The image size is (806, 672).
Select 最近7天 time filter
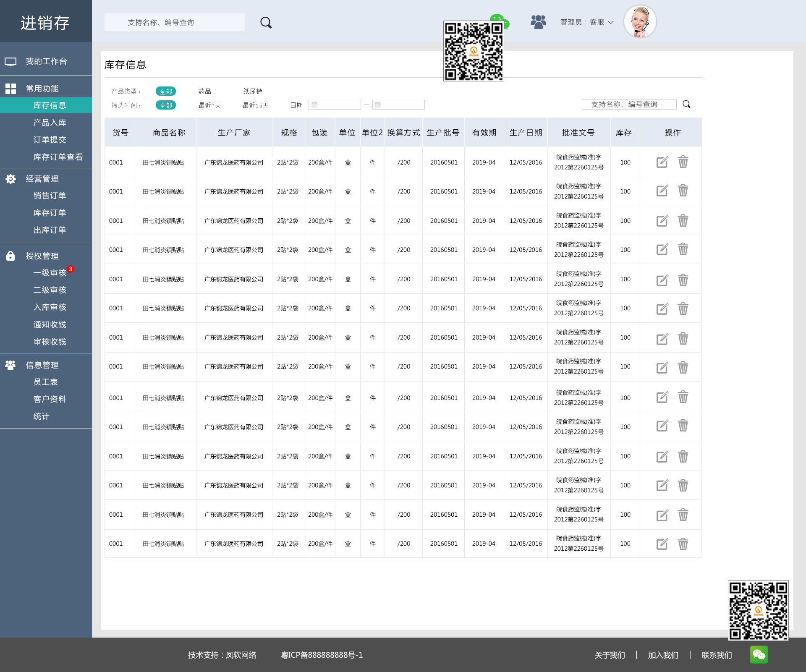pos(210,105)
